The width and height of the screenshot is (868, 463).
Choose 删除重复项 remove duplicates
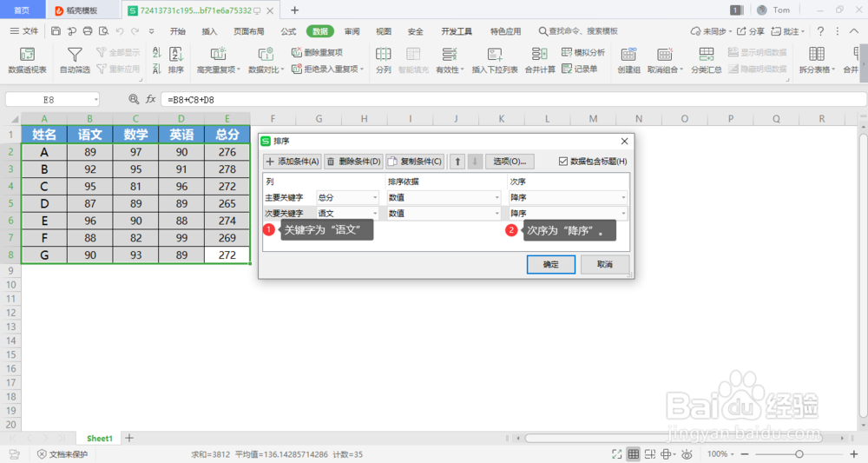coord(317,53)
